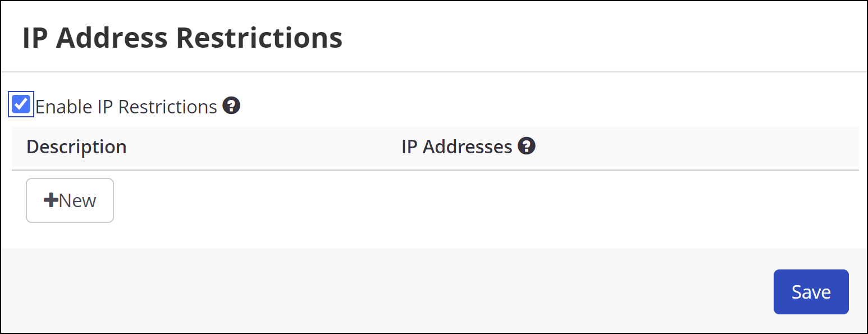Click the question mark beside IP Addresses

527,146
